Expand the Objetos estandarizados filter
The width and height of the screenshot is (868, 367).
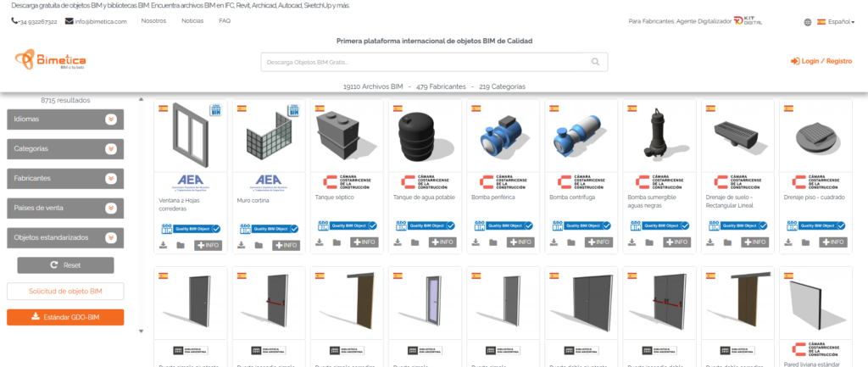[65, 237]
